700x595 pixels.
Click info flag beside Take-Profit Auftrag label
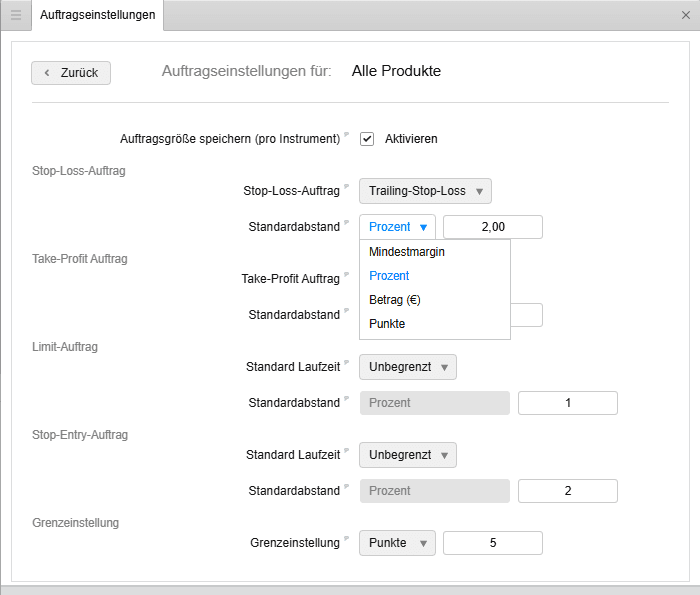pos(348,276)
